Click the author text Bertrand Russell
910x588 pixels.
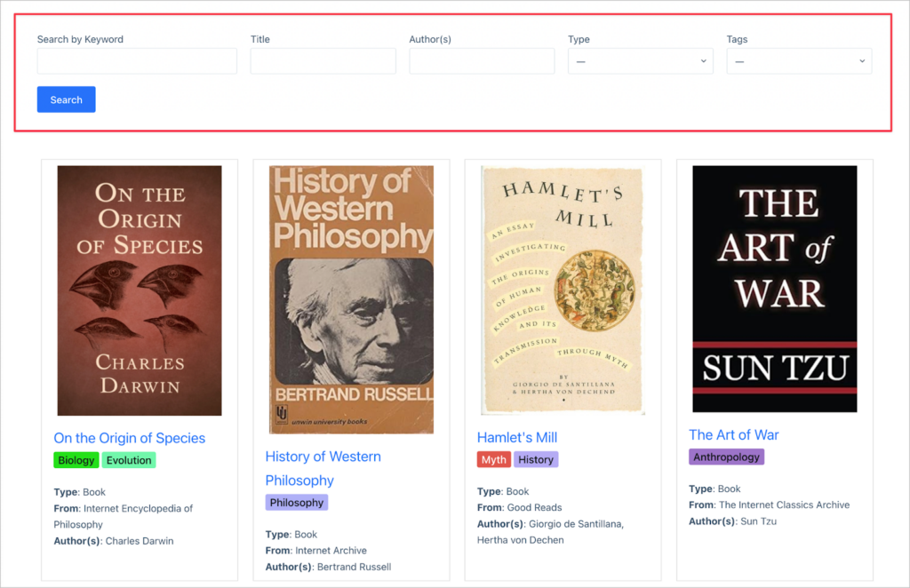pyautogui.click(x=354, y=567)
